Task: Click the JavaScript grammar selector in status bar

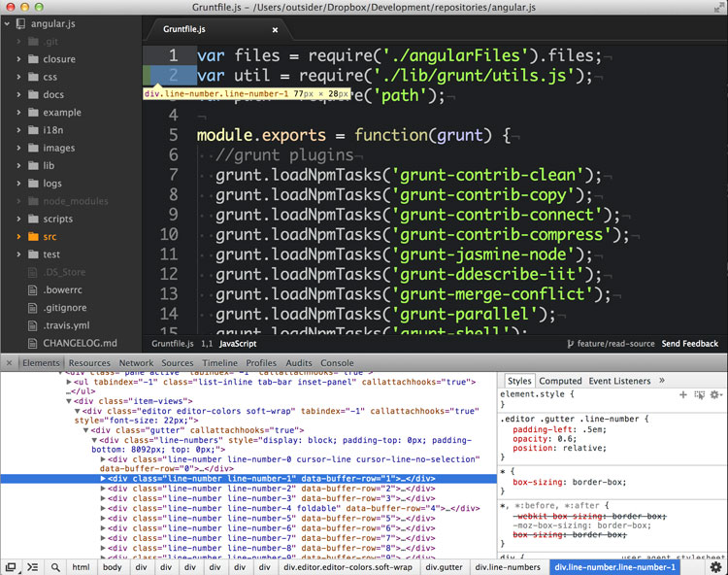Action: (238, 344)
